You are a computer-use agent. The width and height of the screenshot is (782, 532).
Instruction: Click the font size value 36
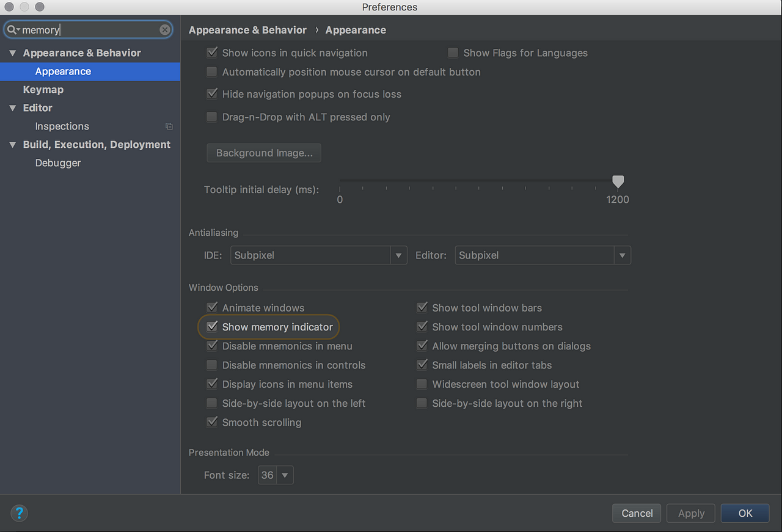(268, 475)
